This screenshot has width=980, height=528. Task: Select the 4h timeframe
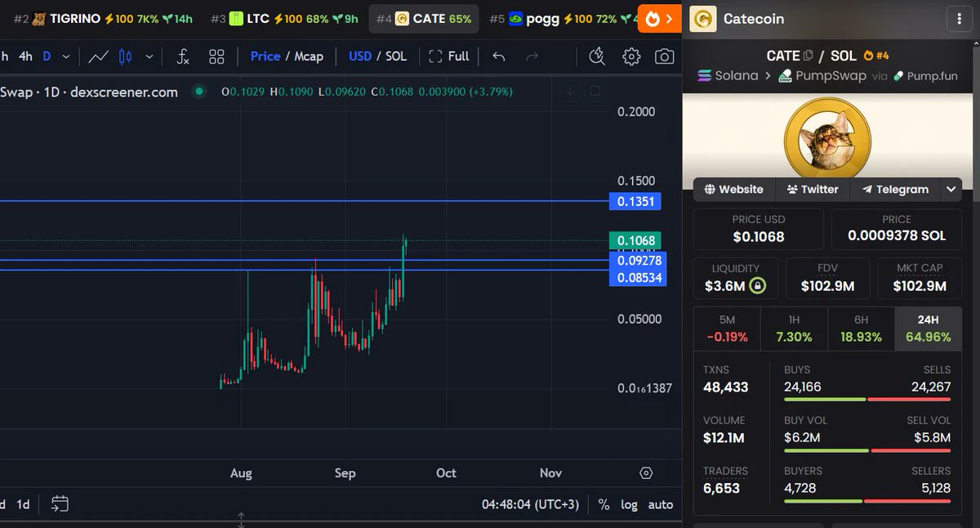26,56
